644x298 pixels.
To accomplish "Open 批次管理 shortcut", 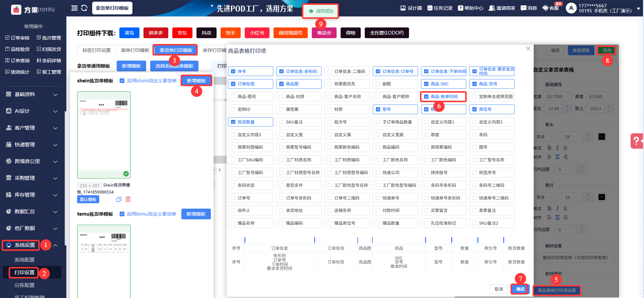I will coord(49,38).
